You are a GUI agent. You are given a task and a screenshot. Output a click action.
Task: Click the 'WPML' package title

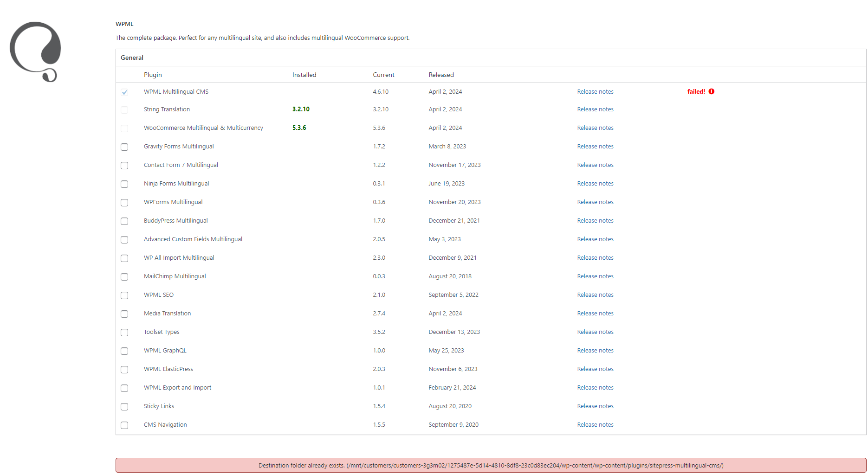124,24
